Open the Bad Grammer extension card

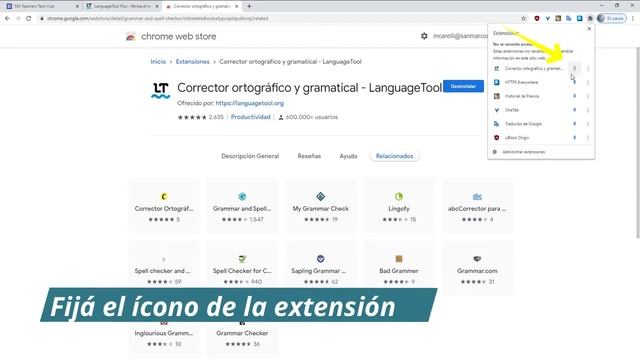pos(399,267)
